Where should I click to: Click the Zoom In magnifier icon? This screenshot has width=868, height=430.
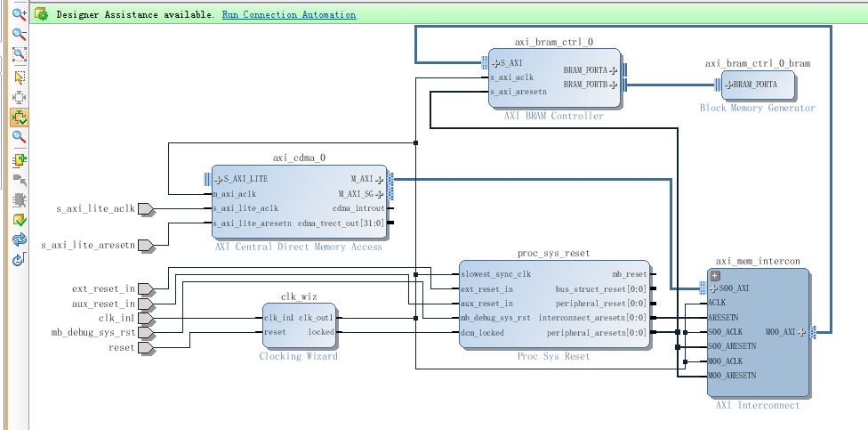click(x=18, y=15)
